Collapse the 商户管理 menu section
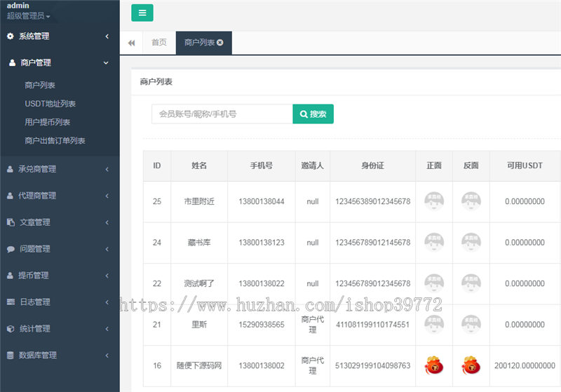Image resolution: width=561 pixels, height=392 pixels. [60, 62]
